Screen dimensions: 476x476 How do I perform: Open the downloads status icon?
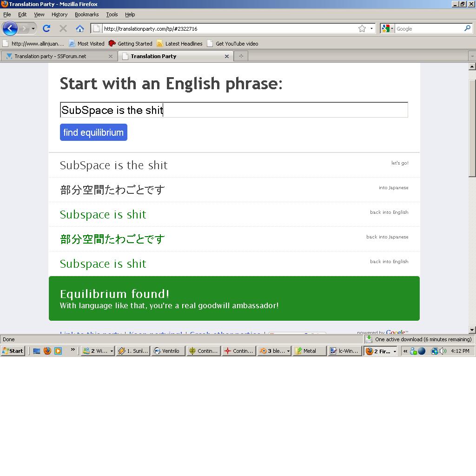pyautogui.click(x=369, y=339)
